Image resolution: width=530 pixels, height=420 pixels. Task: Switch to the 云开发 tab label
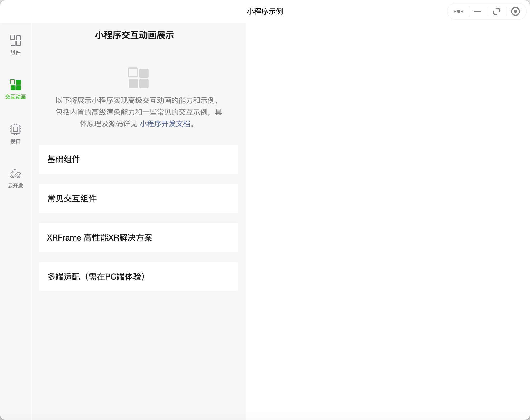click(16, 186)
